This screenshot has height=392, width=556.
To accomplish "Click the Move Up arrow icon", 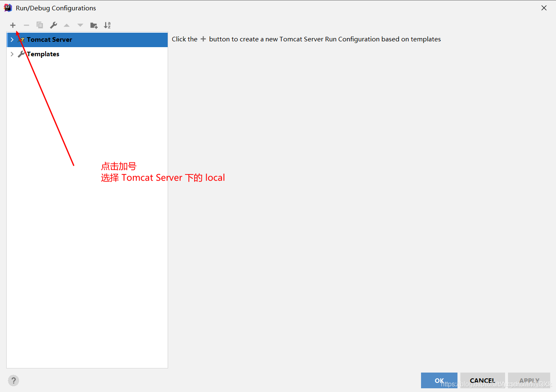I will 67,25.
